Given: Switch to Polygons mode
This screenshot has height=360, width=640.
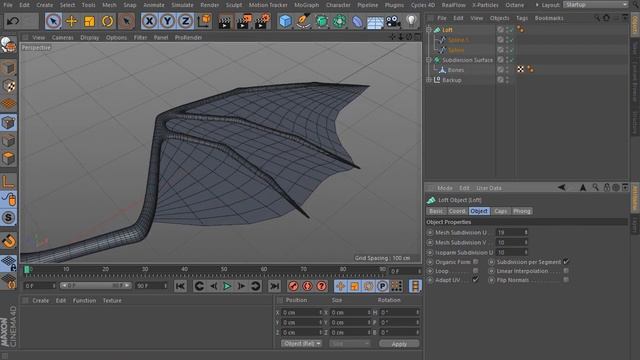Looking at the screenshot, I should [x=8, y=158].
